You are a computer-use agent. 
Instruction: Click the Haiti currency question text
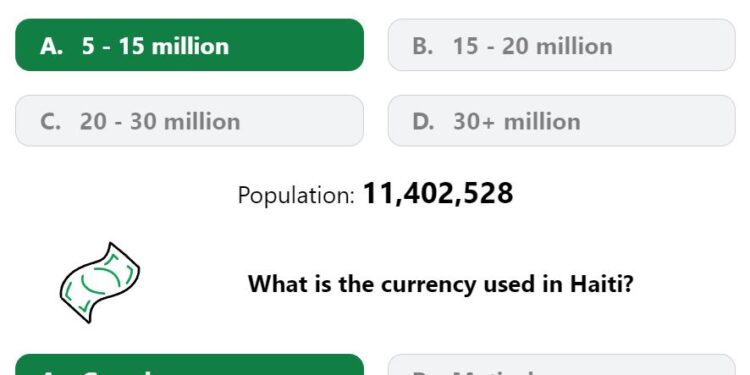click(441, 284)
